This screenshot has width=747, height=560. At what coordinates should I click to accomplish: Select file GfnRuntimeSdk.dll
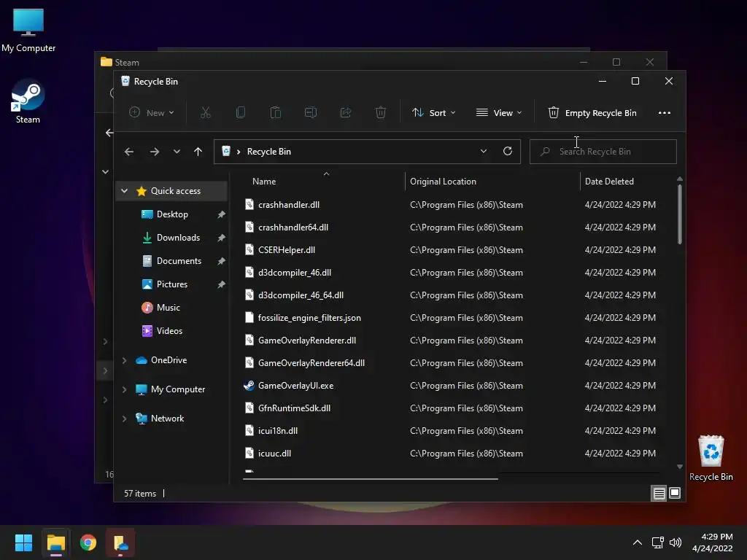[x=294, y=408]
